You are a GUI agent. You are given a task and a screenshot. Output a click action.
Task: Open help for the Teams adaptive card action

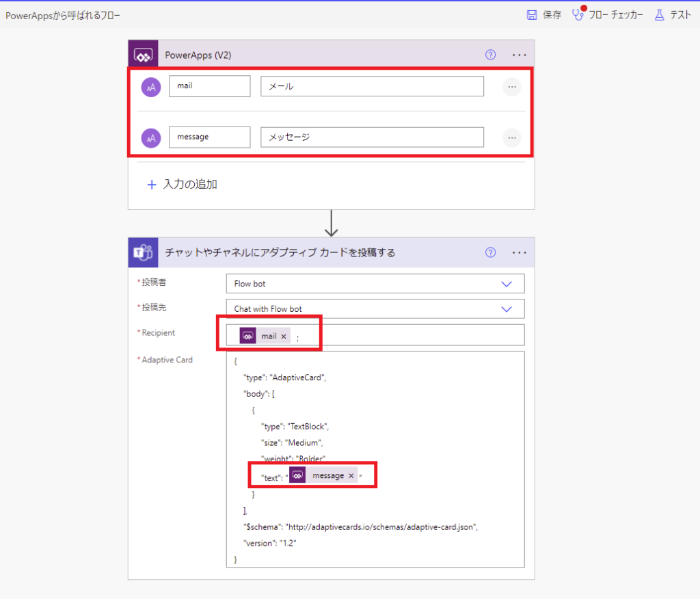(x=490, y=252)
